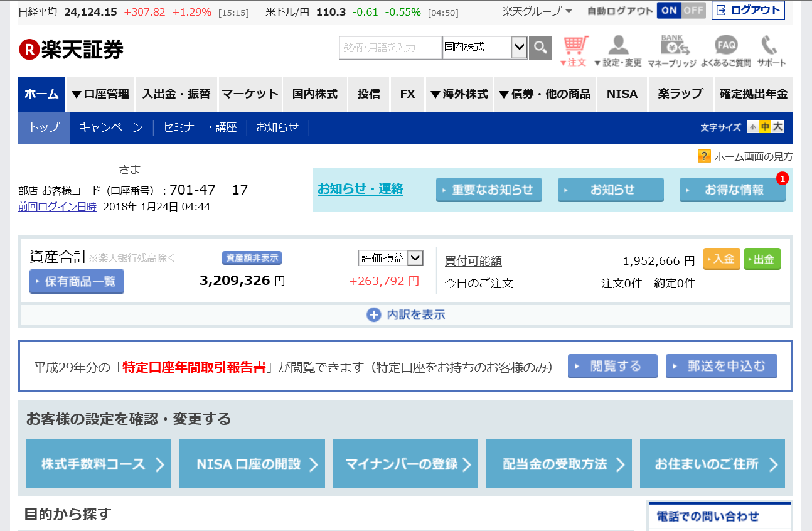Viewport: 812px width, 531px height.
Task: Click the 閲覧する button
Action: [x=612, y=367]
